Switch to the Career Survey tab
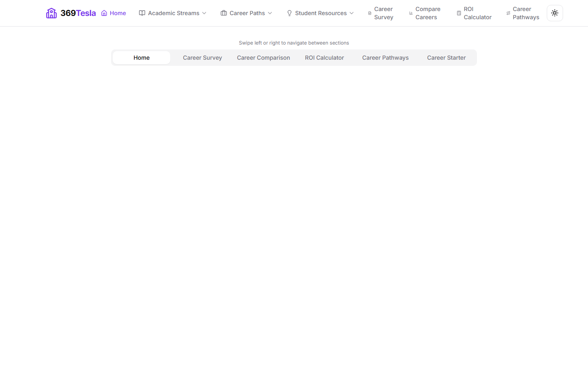The width and height of the screenshot is (588, 368). click(x=203, y=58)
